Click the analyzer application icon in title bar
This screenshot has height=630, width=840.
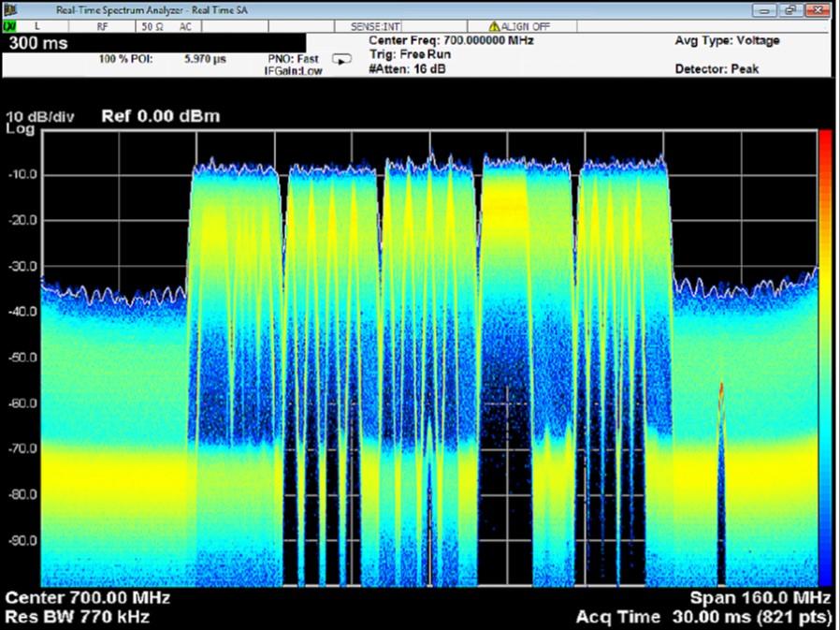(9, 8)
